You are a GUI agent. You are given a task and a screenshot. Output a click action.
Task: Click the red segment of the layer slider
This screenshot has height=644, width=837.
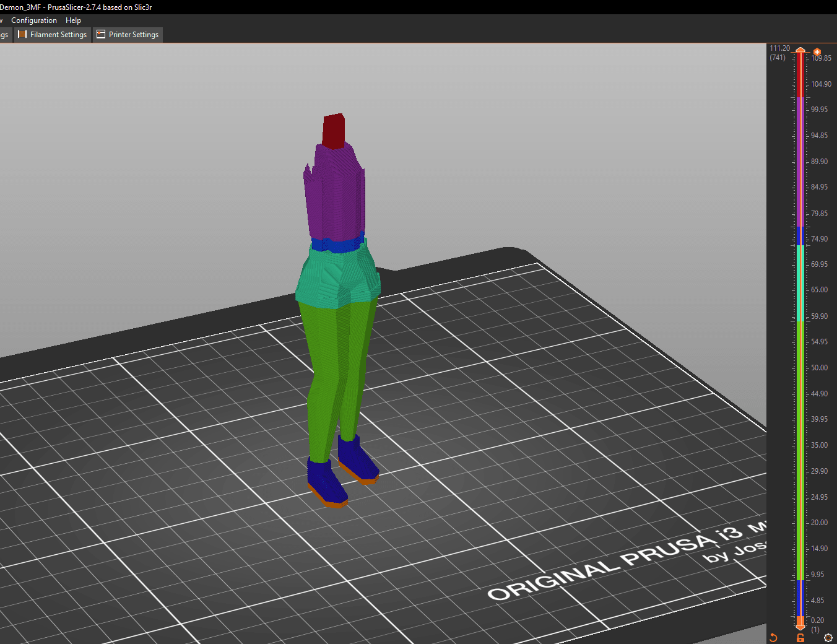(x=800, y=76)
